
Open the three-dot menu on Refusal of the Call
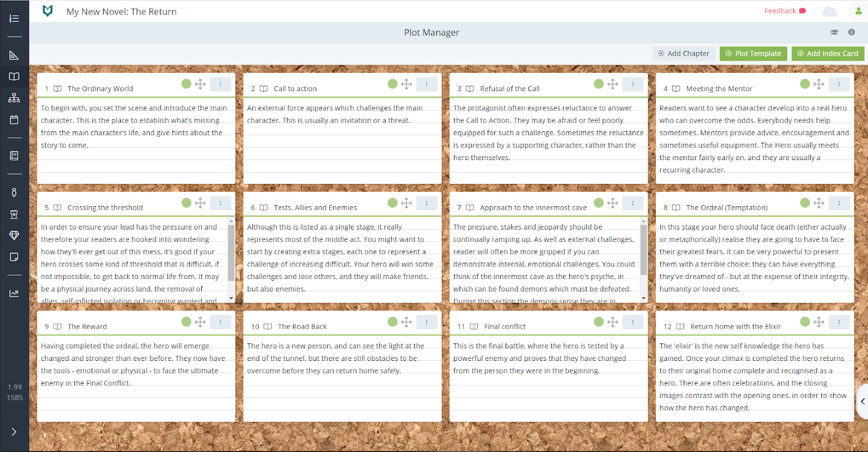[x=633, y=84]
